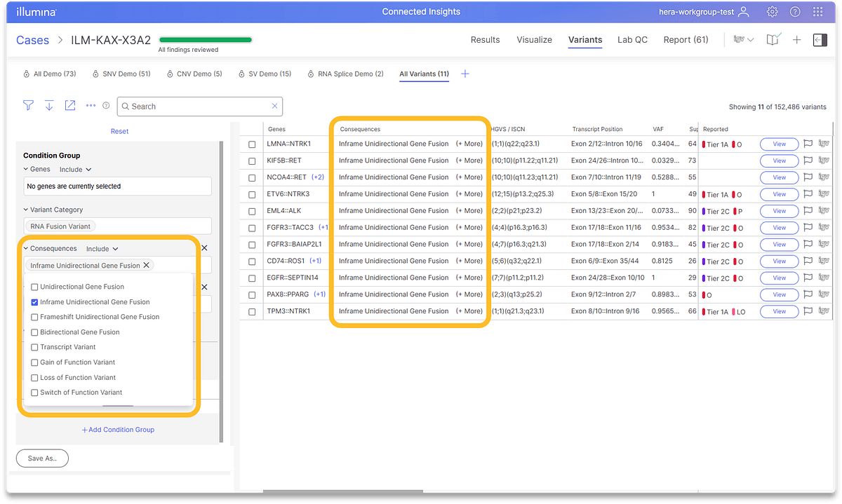Click the download arrow icon in toolbar
The height and width of the screenshot is (504, 842).
tap(49, 106)
